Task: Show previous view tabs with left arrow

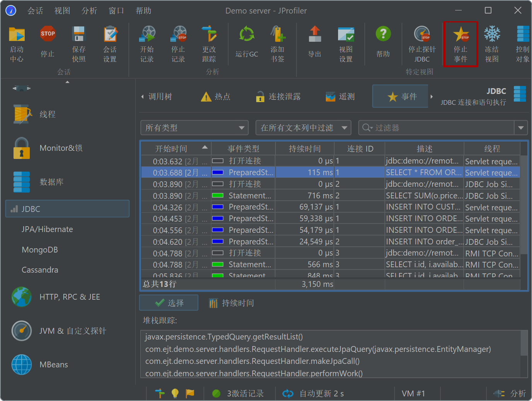Action: coord(142,97)
